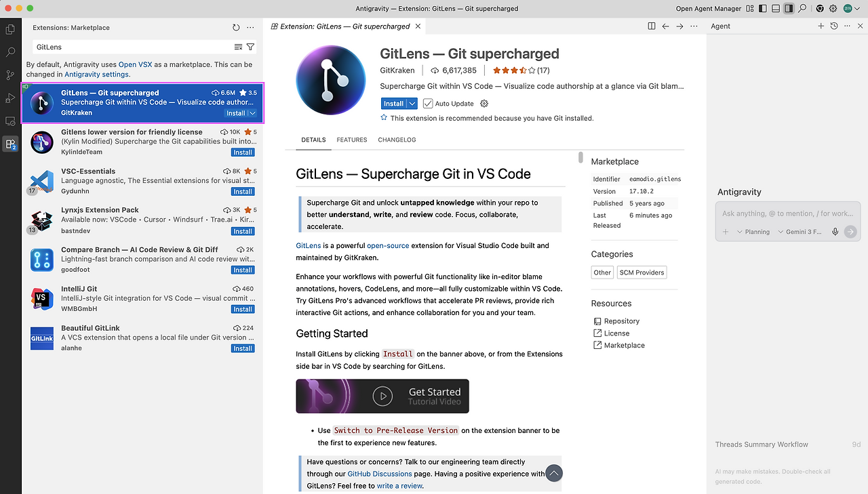The image size is (868, 494).
Task: Click the GitLens logo in the extension header
Action: [331, 81]
